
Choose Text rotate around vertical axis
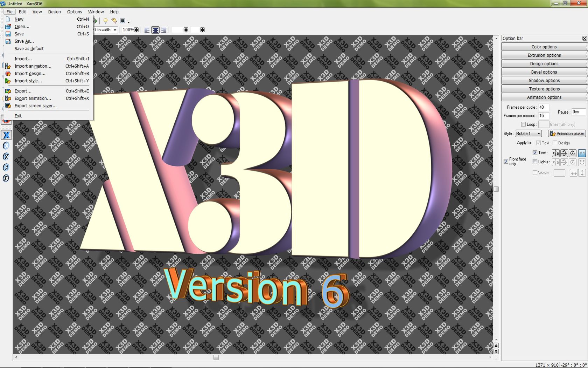coord(555,153)
